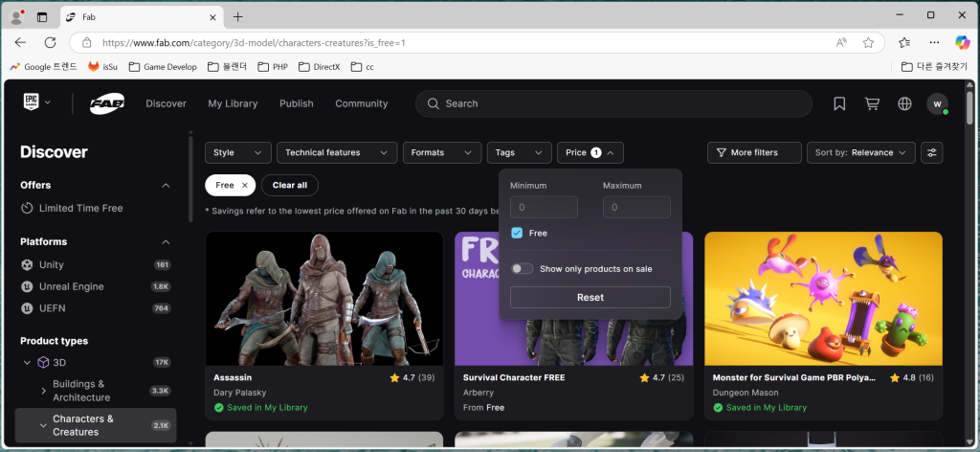
Task: Open saved bookmarks icon in Fab header
Action: 839,103
